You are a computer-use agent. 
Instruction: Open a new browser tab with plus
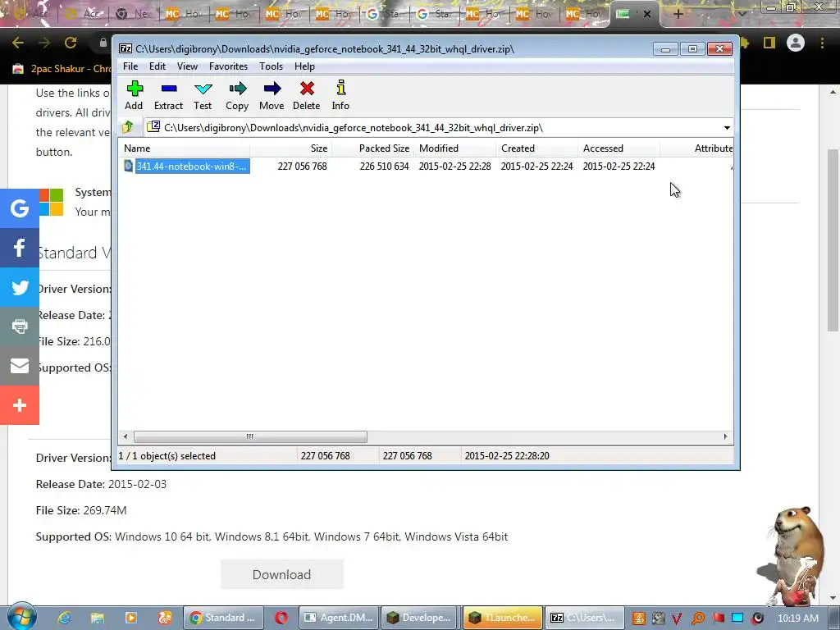click(x=678, y=14)
